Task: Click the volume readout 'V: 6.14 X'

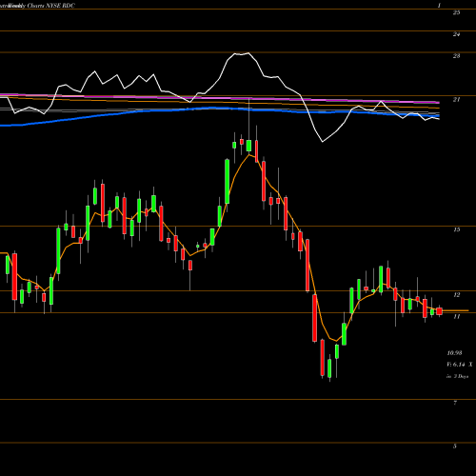Action: point(460,365)
